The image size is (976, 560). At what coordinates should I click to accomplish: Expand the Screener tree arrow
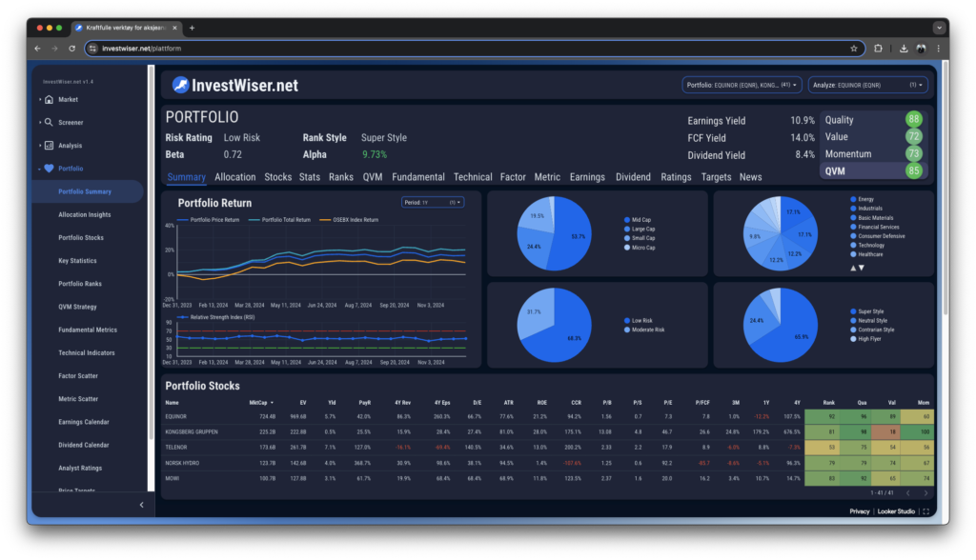click(x=40, y=123)
